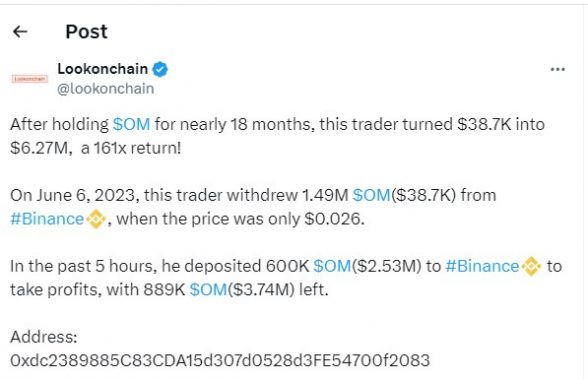Open the Lookonchain display name
Viewport: 588px width, 380px height.
[102, 69]
